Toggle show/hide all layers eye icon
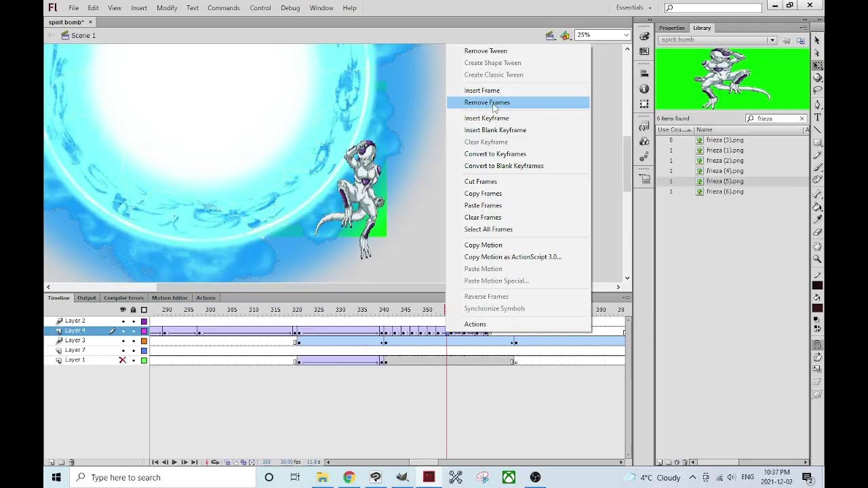The width and height of the screenshot is (868, 488). [123, 310]
